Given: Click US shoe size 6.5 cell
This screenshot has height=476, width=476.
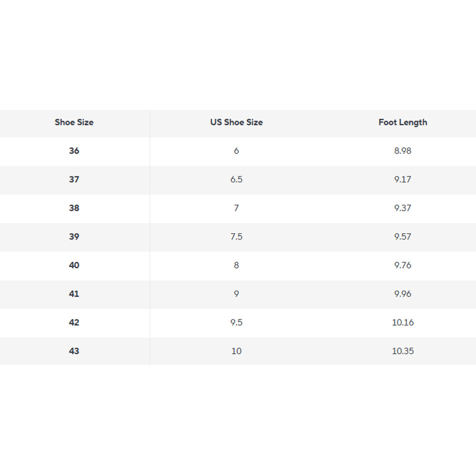Looking at the screenshot, I should coord(237,179).
